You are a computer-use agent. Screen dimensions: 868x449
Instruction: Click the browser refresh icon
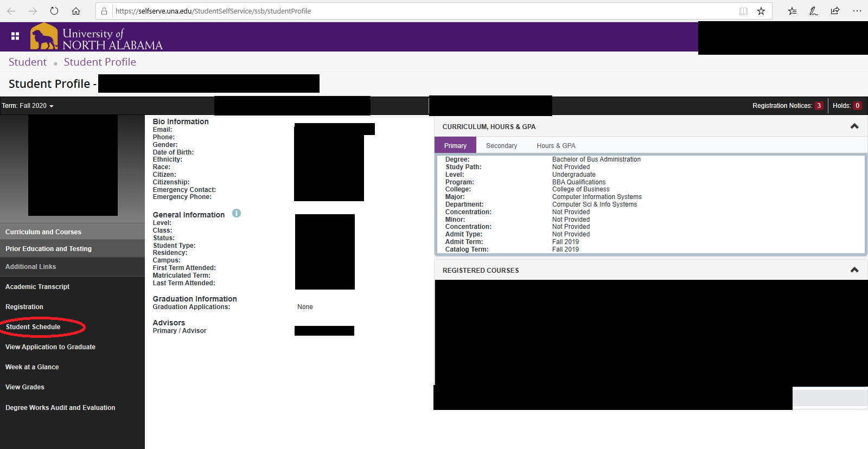click(x=54, y=11)
